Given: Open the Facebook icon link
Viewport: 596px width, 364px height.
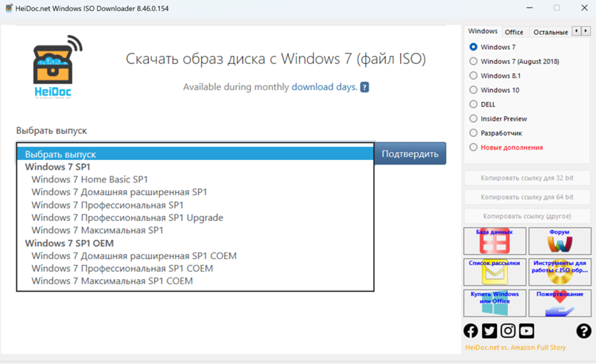Looking at the screenshot, I should pyautogui.click(x=471, y=331).
